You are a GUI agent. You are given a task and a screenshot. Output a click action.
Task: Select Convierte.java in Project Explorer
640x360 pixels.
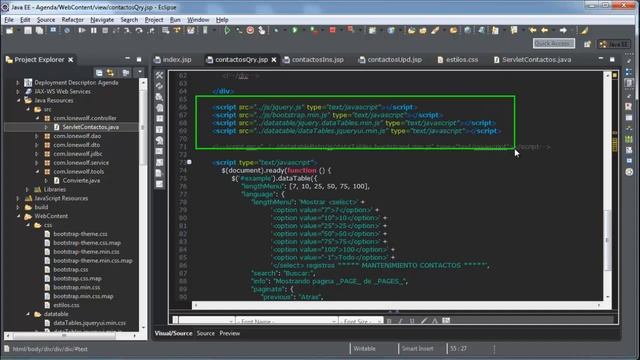(x=81, y=180)
